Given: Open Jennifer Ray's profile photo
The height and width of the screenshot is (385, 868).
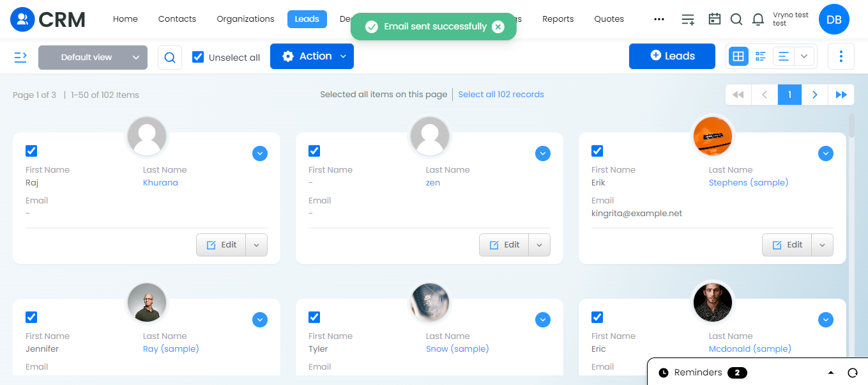Looking at the screenshot, I should point(147,302).
